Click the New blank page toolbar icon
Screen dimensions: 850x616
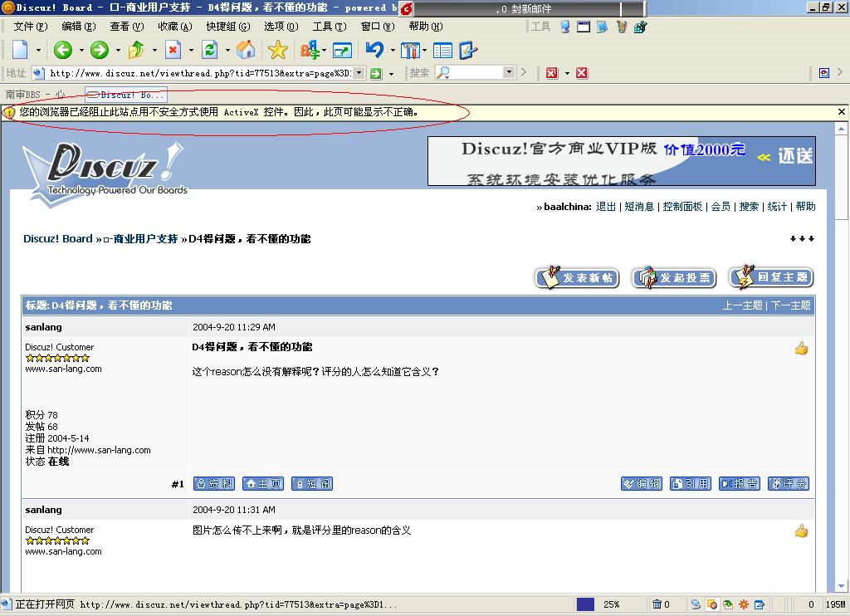[20, 50]
